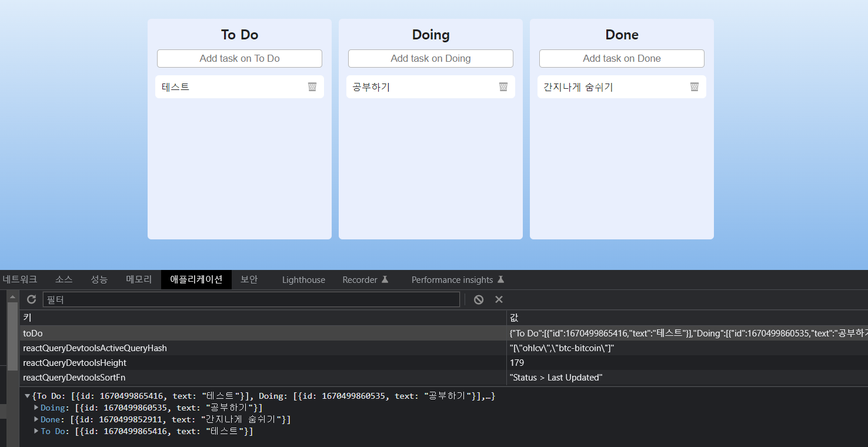Collapse the root object in the preview
This screenshot has height=447, width=868.
click(x=28, y=396)
